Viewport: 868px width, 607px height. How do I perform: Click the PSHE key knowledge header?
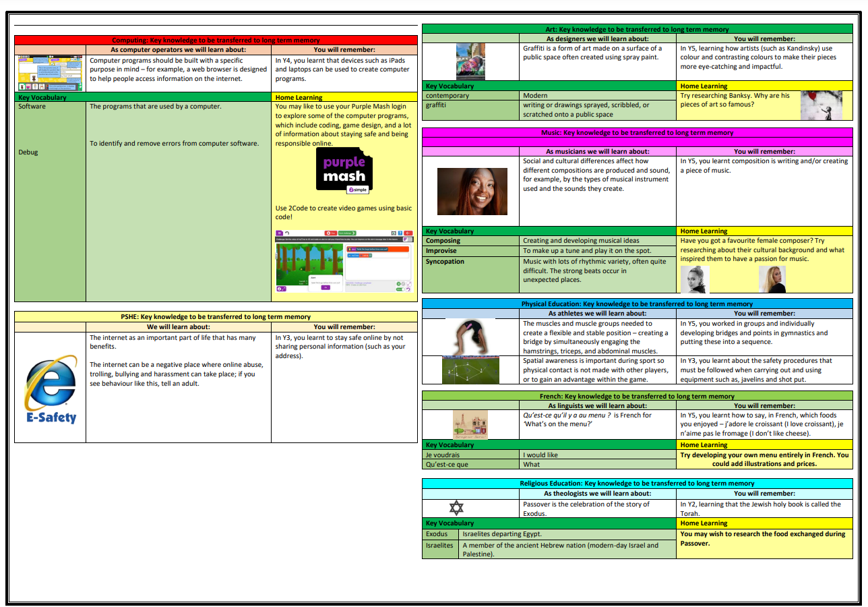pyautogui.click(x=216, y=316)
